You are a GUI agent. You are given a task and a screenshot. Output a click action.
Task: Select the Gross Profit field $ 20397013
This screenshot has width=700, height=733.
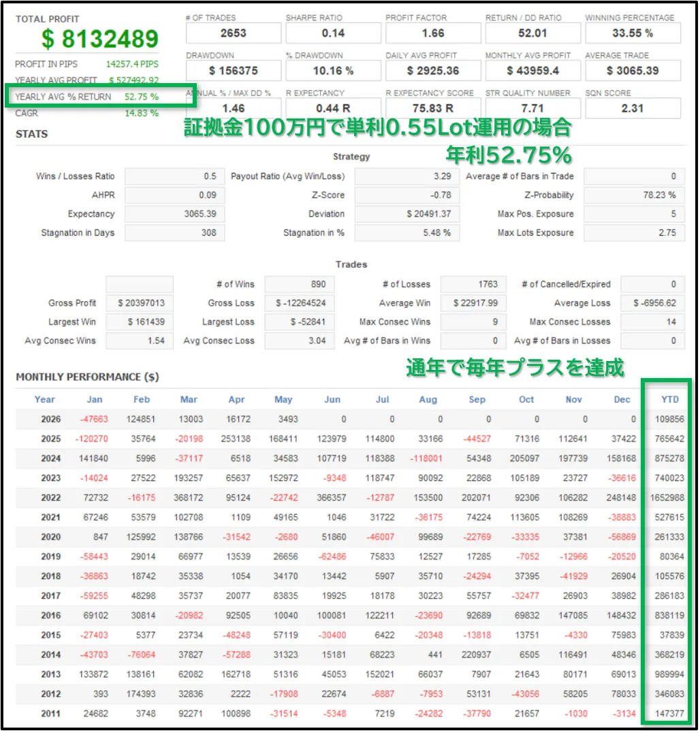coord(140,303)
